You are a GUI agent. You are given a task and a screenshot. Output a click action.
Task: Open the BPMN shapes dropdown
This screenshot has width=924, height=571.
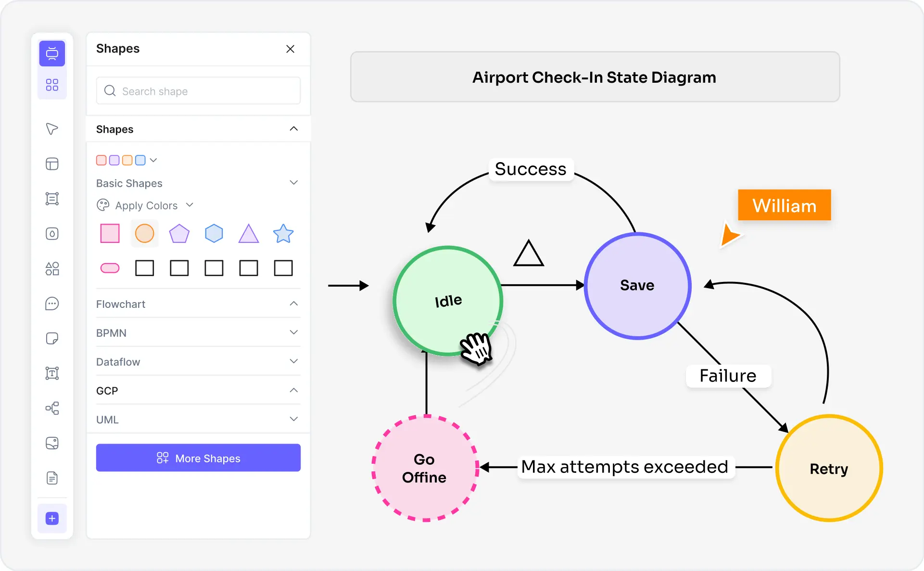294,332
